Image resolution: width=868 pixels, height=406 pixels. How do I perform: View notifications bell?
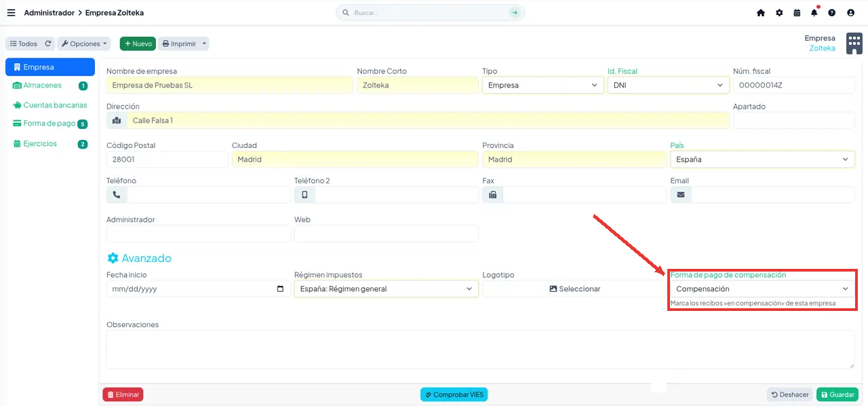point(814,12)
